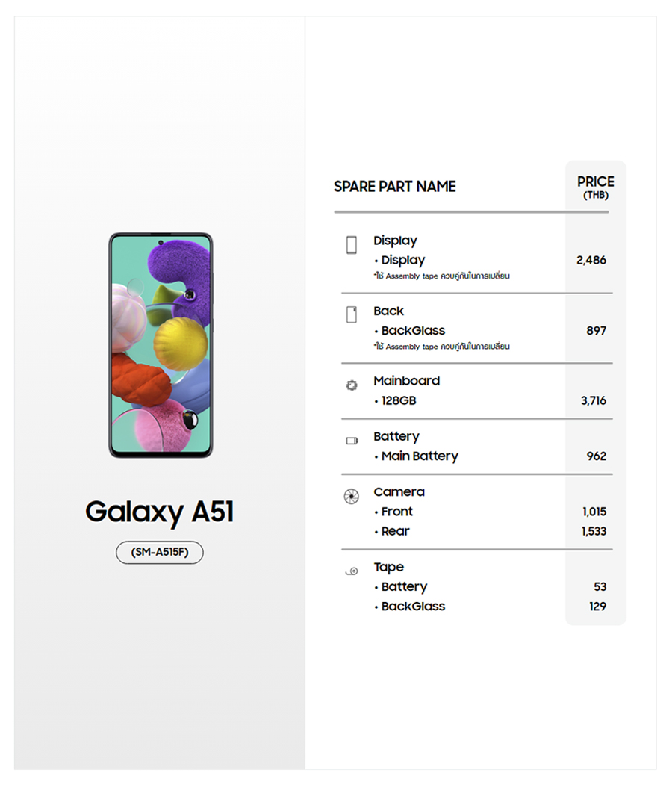Click the Front camera part entry
Image resolution: width=672 pixels, height=794 pixels.
click(x=396, y=512)
